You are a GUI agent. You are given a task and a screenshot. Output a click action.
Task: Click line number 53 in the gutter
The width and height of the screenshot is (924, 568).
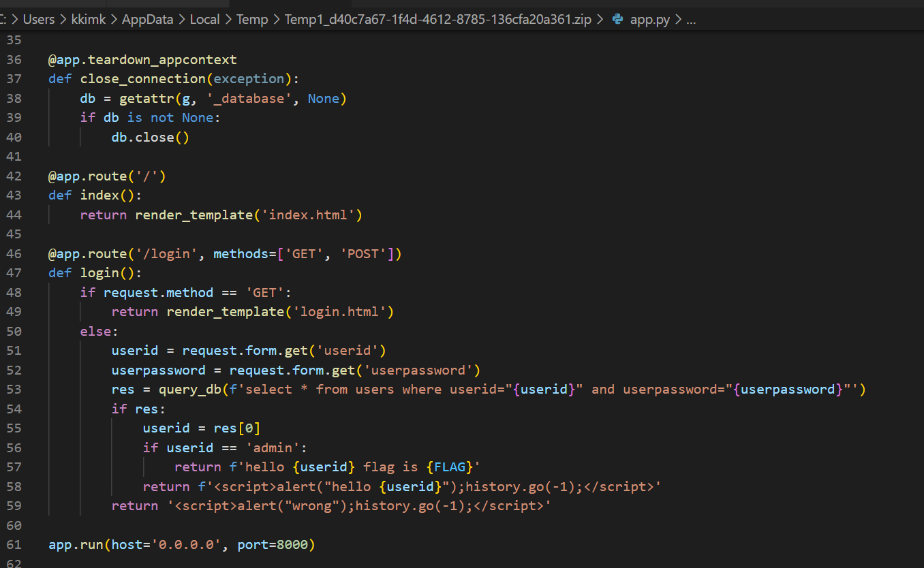click(x=14, y=390)
